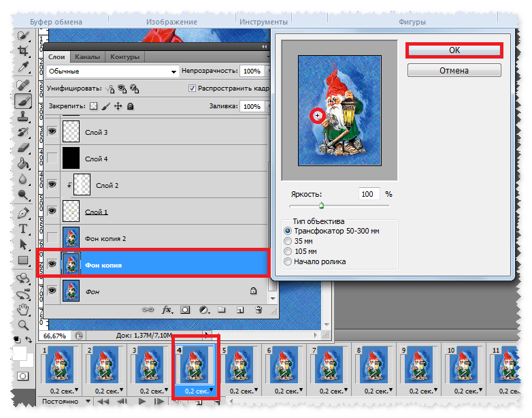Lock image pixels brush icon

[106, 106]
